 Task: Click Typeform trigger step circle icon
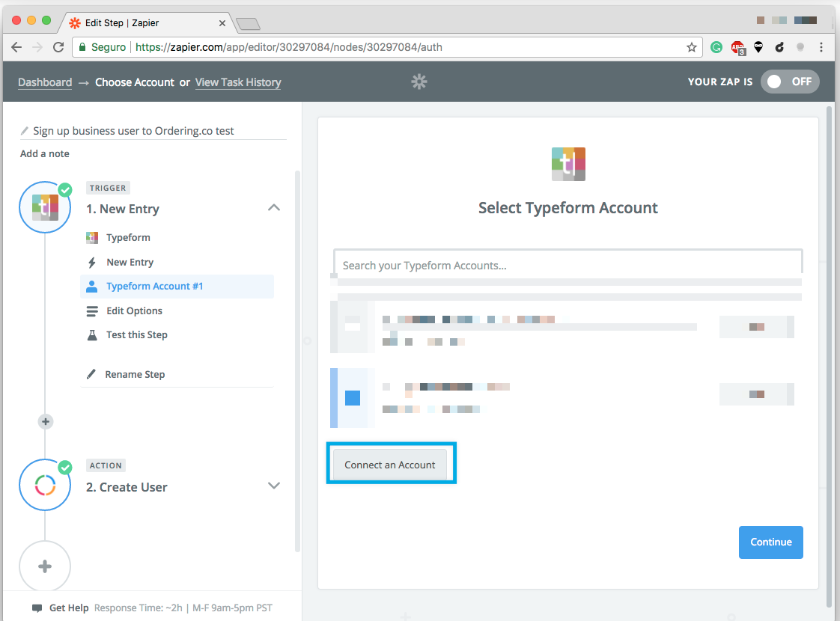[45, 207]
